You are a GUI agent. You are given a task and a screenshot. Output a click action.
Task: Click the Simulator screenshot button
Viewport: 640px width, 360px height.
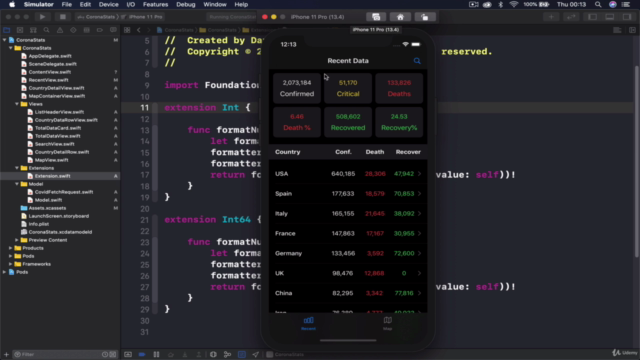(x=376, y=17)
